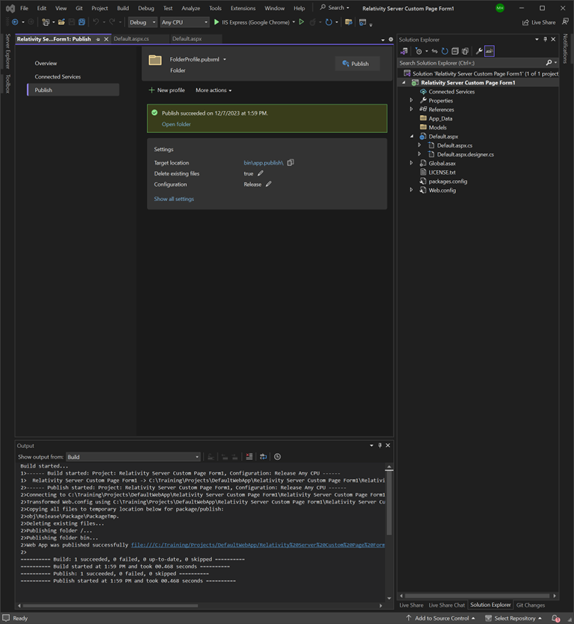Open the Open folder link
Image resolution: width=574 pixels, height=624 pixels.
click(176, 124)
